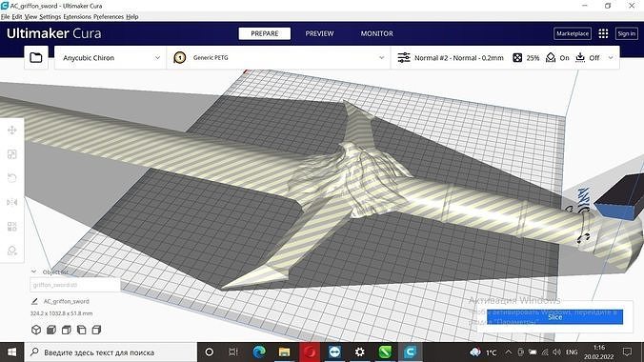Viewport: 644px width, 362px height.
Task: Select the Scale tool in left toolbar
Action: click(12, 154)
